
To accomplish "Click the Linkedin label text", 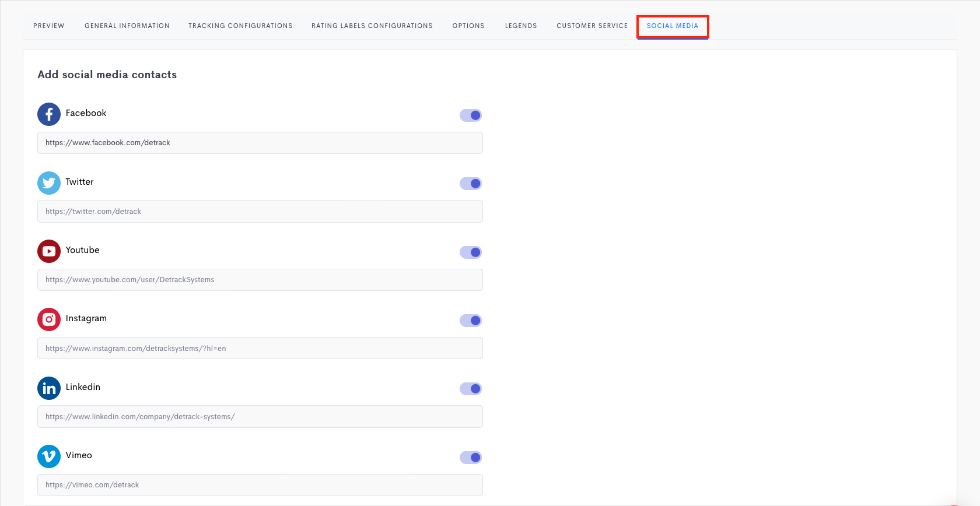I will point(83,387).
